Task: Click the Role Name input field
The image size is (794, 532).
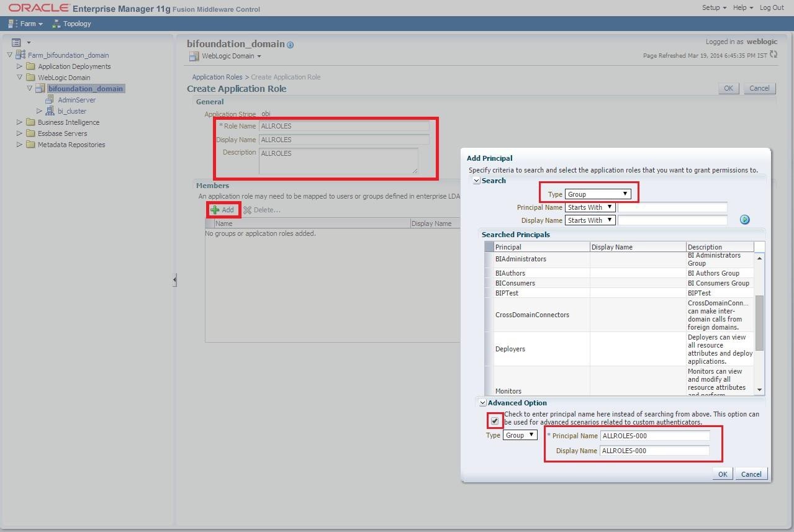Action: (x=344, y=126)
